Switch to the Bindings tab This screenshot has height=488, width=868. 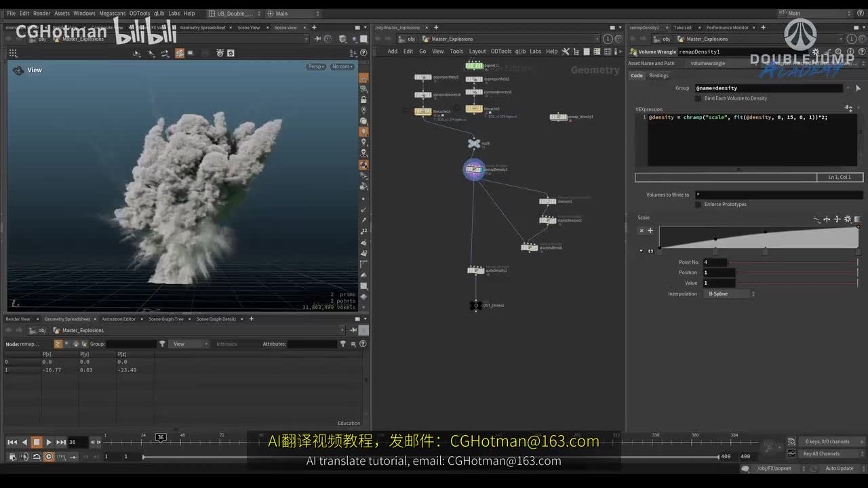click(658, 75)
